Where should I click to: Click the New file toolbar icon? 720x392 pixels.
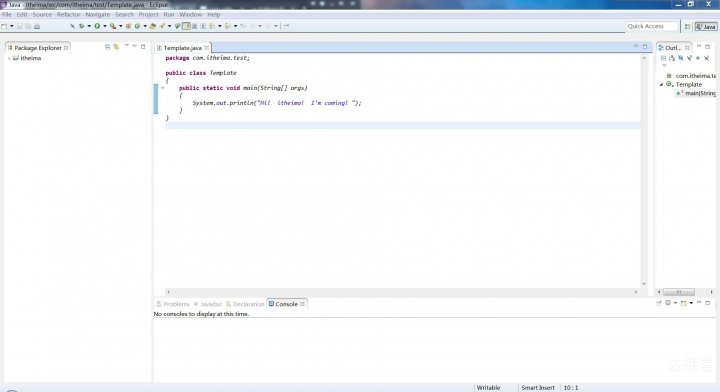[4, 26]
